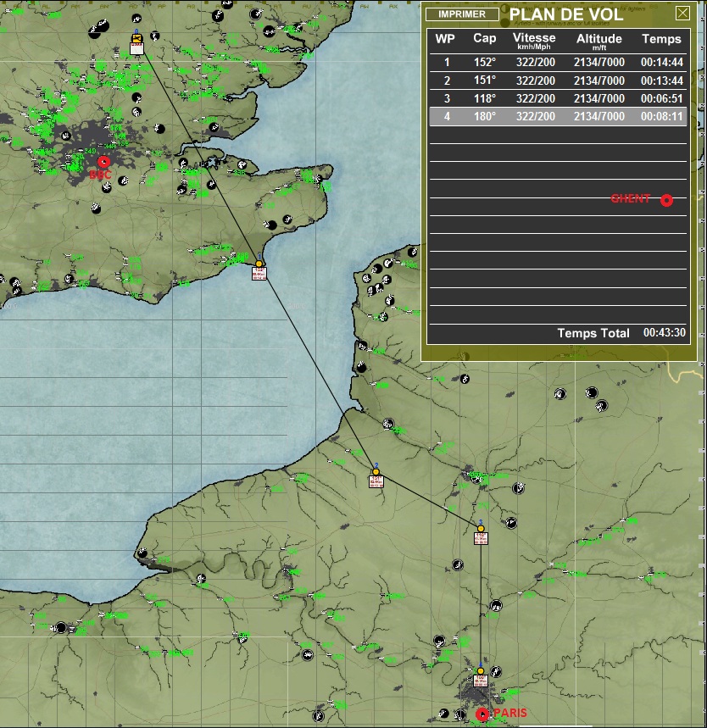Viewport: 707px width, 728px height.
Task: Click the BBC map label
Action: tap(100, 175)
